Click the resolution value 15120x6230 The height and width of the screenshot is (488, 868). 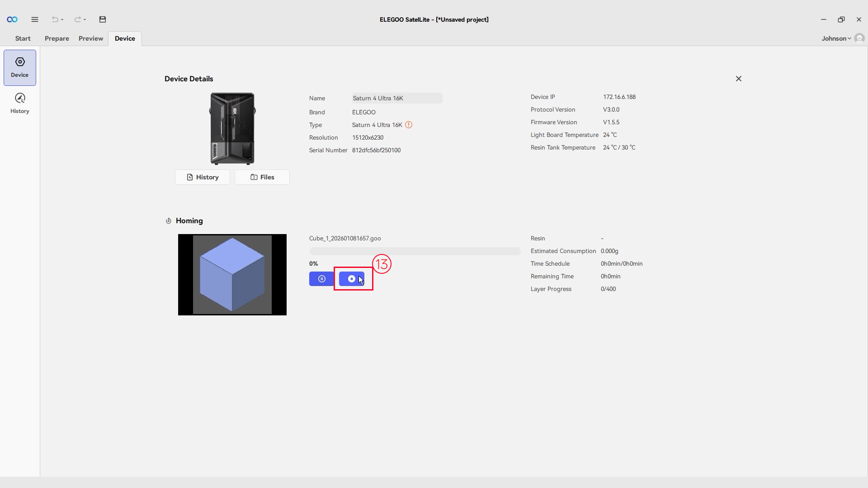click(368, 137)
